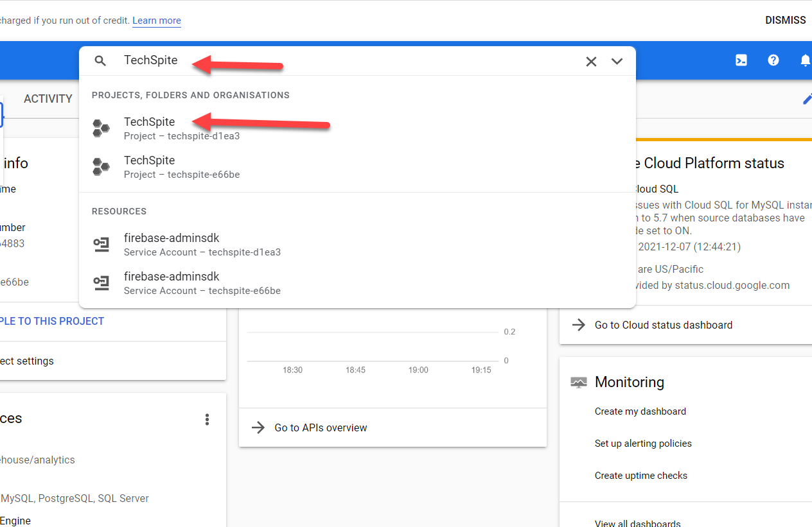812x527 pixels.
Task: Click the search magnifier icon
Action: (x=100, y=61)
